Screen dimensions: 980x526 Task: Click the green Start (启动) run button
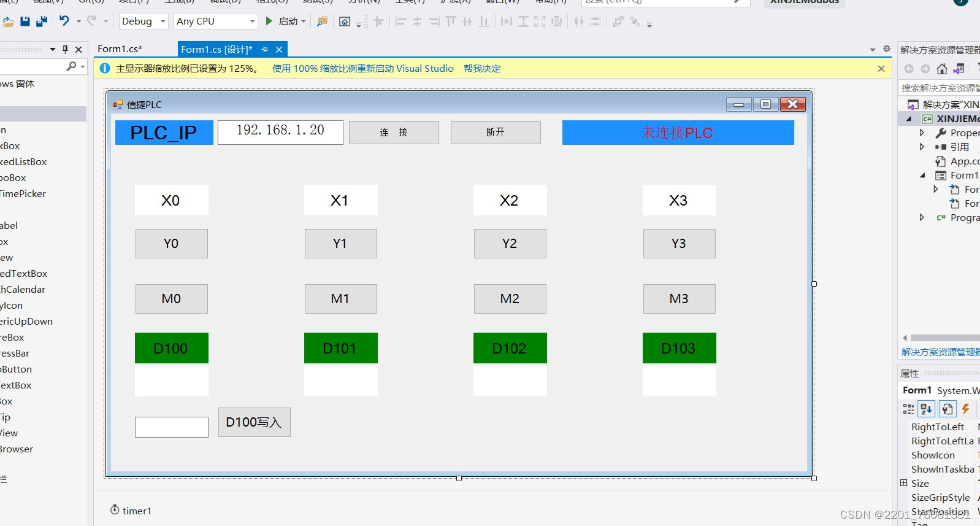269,21
